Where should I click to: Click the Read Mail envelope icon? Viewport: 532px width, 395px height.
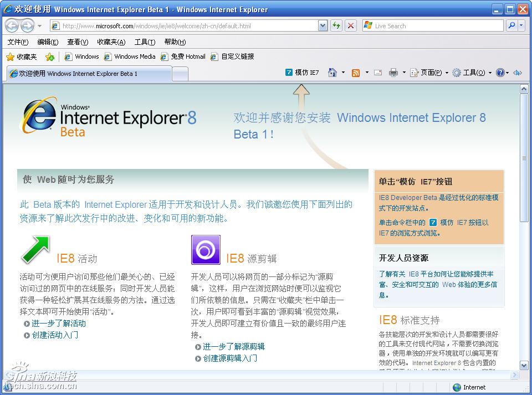pyautogui.click(x=378, y=73)
